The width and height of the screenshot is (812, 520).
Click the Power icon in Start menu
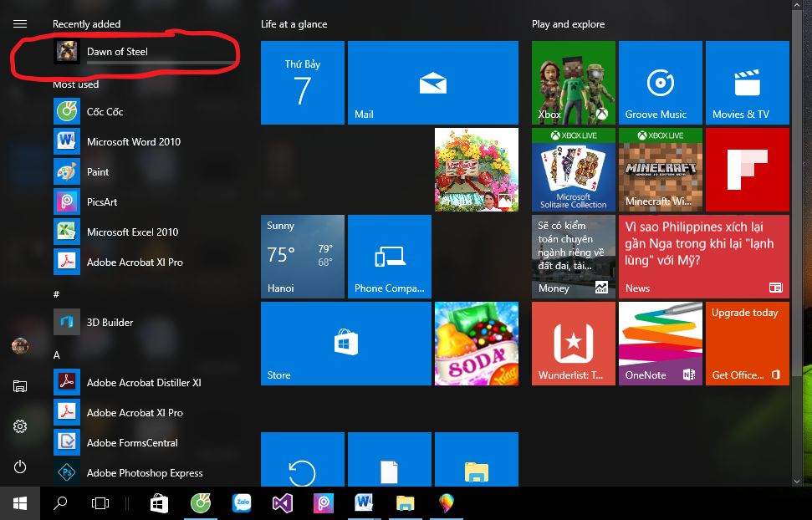coord(20,466)
